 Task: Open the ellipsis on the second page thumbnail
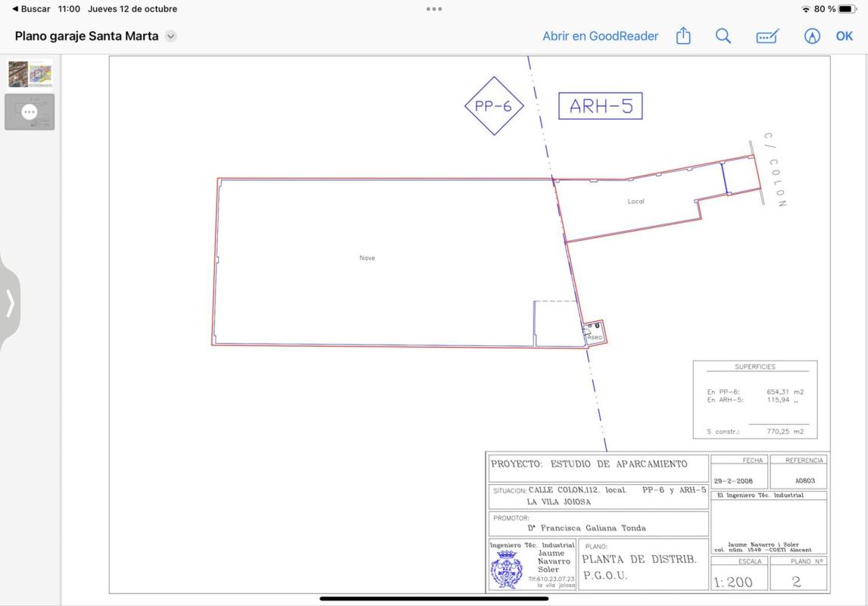click(x=30, y=112)
